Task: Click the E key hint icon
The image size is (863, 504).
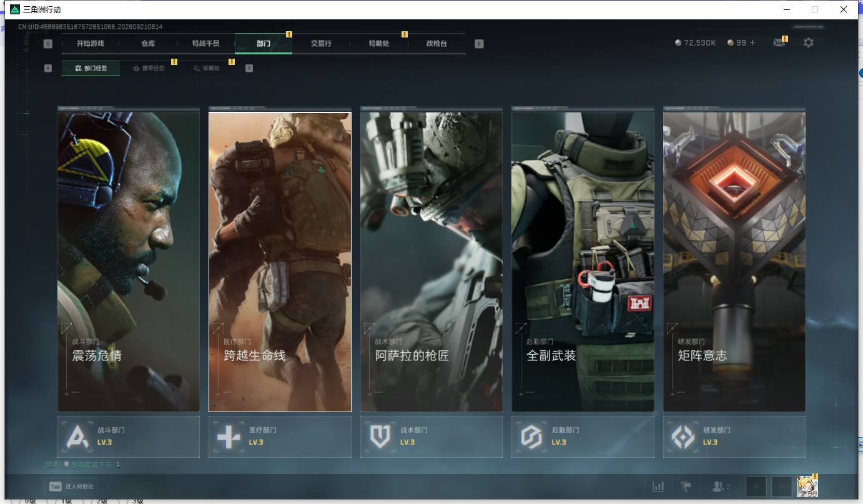Action: [479, 44]
